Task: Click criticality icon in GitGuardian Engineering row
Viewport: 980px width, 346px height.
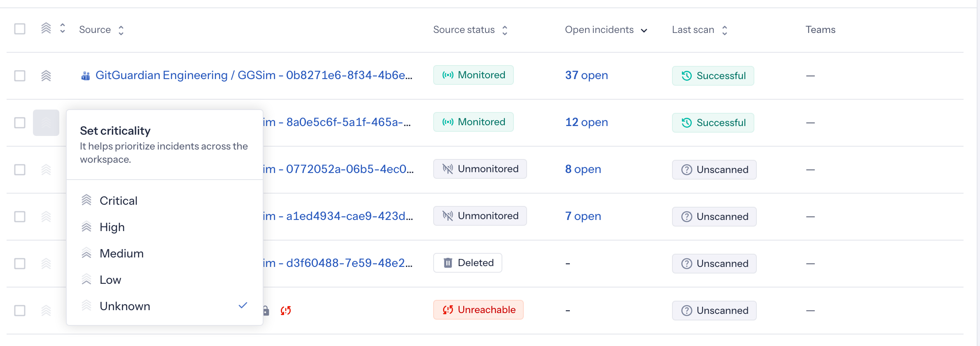Action: pos(46,76)
